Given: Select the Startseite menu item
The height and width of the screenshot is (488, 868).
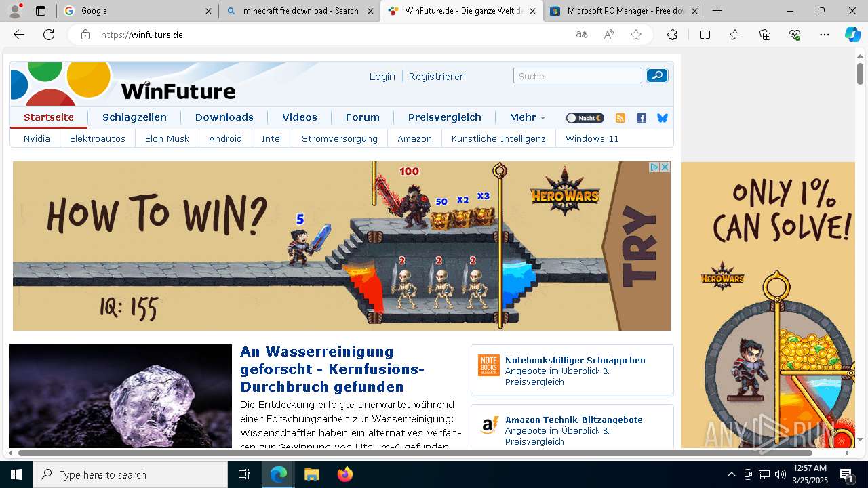Looking at the screenshot, I should click(49, 117).
